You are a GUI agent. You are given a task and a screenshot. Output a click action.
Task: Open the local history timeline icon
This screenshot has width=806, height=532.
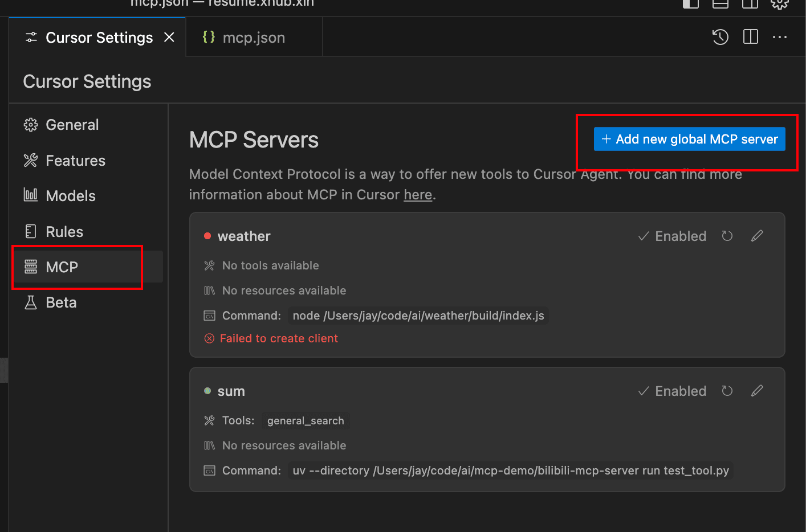(x=720, y=38)
